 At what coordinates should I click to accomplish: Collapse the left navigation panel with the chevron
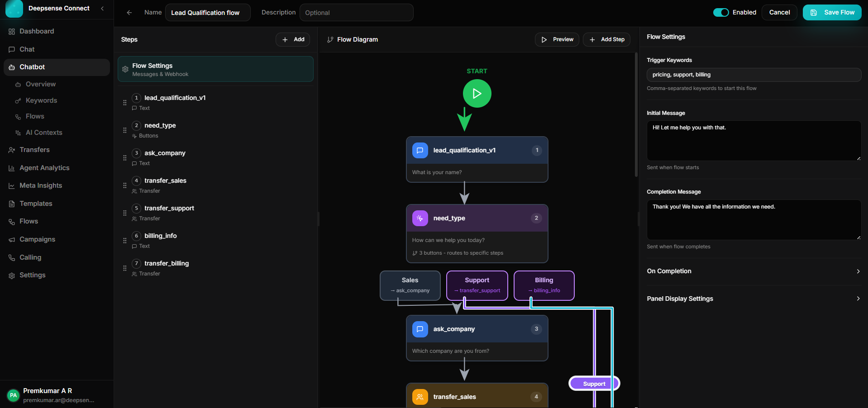pyautogui.click(x=102, y=8)
